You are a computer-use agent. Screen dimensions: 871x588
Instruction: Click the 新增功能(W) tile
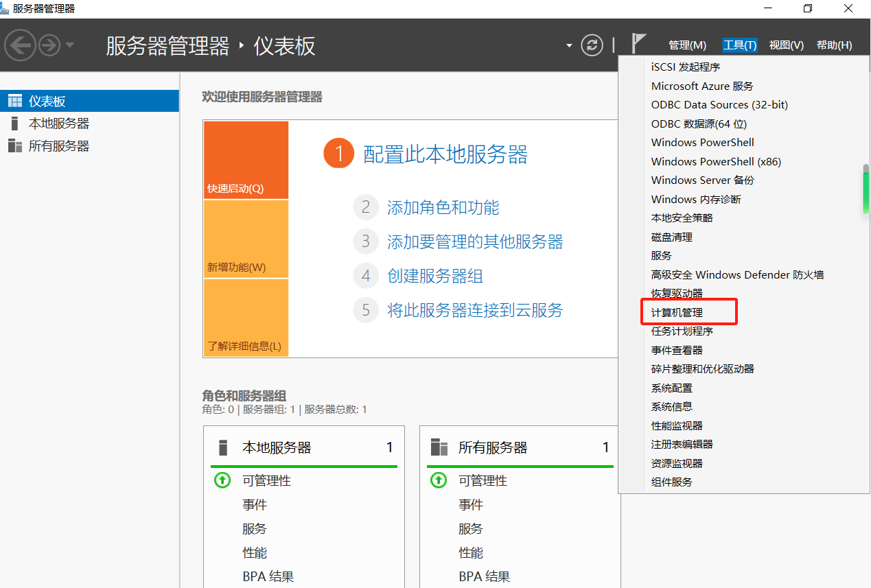tap(246, 239)
